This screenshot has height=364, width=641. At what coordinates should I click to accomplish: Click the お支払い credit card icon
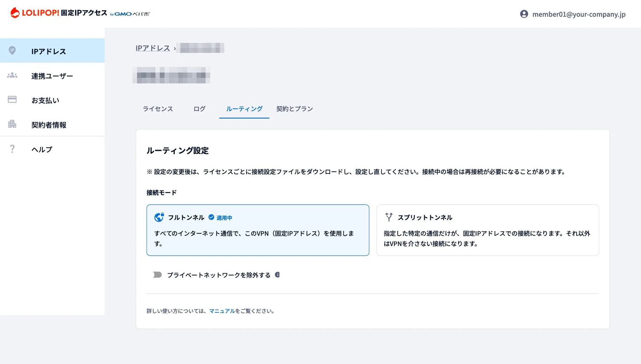pos(12,99)
